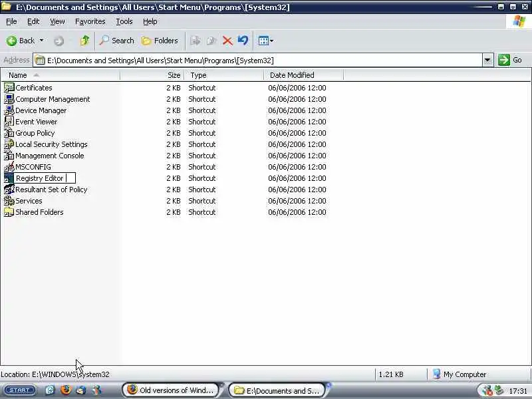Open the Tools menu
Viewport: 532px width, 399px height.
124,21
